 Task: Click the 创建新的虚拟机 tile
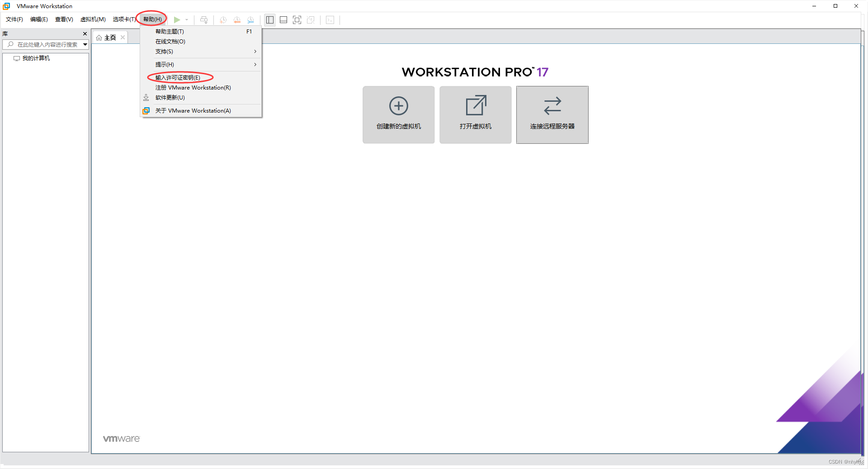pyautogui.click(x=398, y=115)
